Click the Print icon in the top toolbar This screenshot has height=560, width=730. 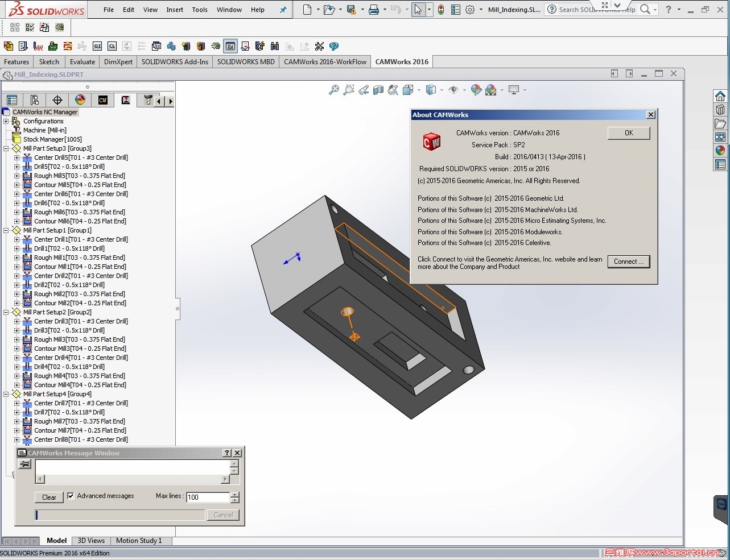[x=374, y=10]
